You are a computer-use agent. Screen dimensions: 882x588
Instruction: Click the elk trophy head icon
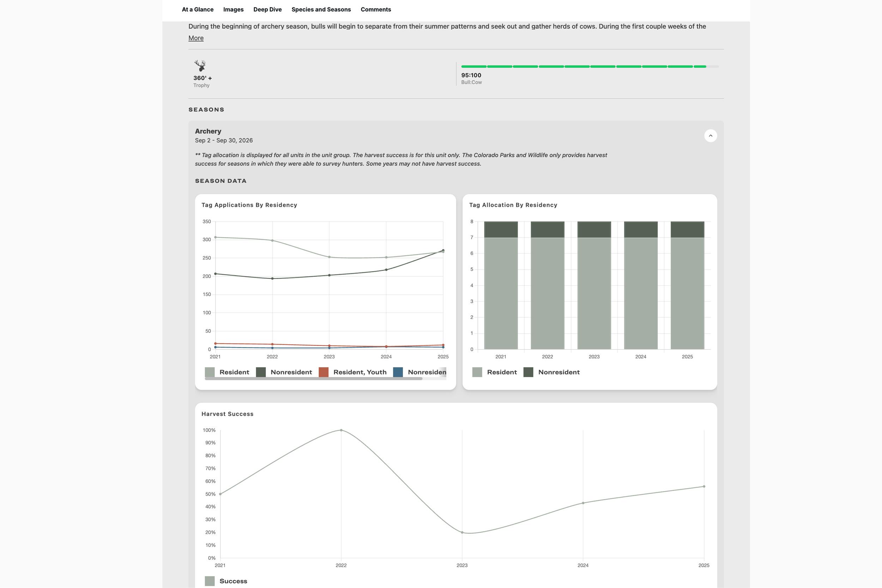tap(200, 66)
